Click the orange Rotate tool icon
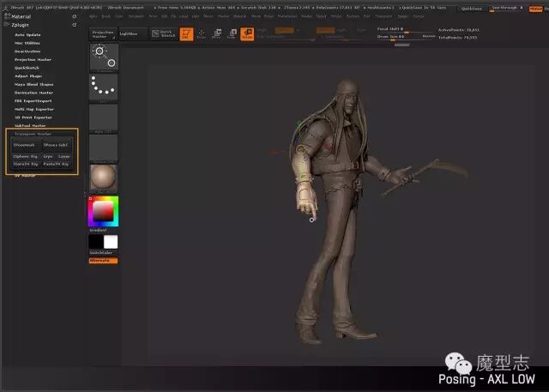 tap(247, 34)
